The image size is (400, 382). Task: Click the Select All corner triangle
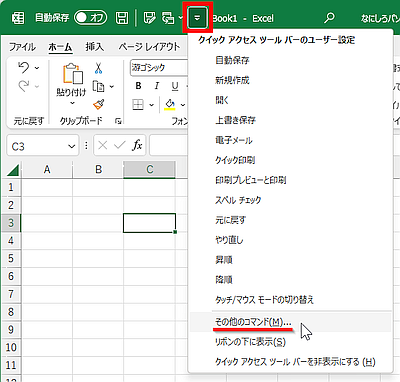pyautogui.click(x=13, y=170)
